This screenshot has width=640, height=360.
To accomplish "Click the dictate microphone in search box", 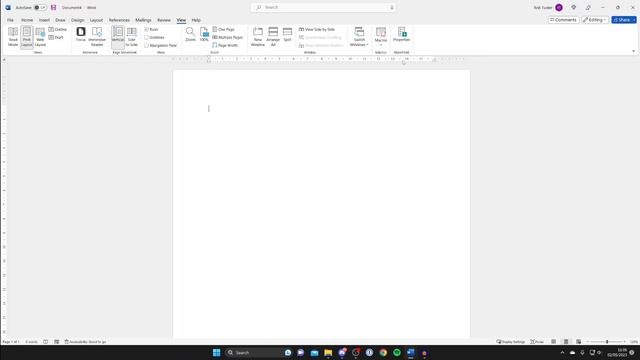I will coord(392,7).
